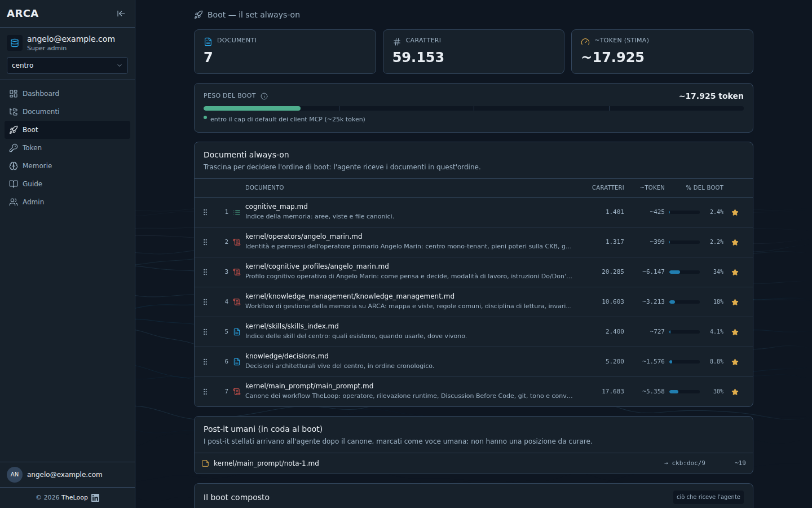Open Memorie in the sidebar
Viewport: 812px width, 508px height.
(67, 166)
